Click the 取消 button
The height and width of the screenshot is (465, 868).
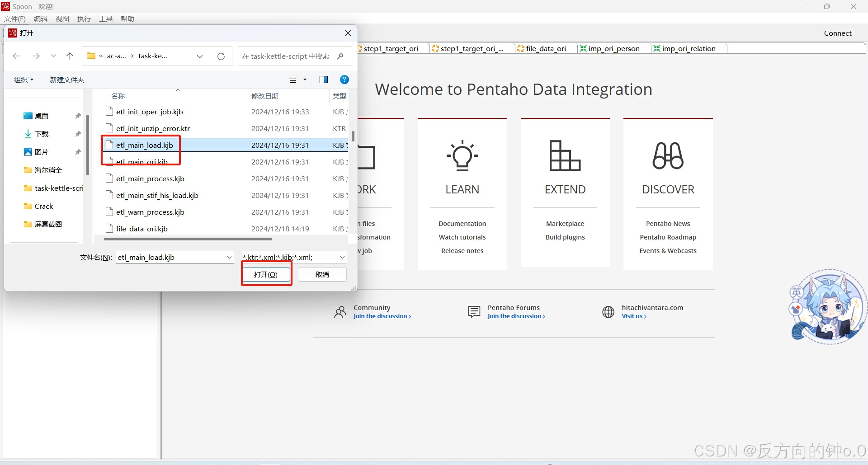322,274
